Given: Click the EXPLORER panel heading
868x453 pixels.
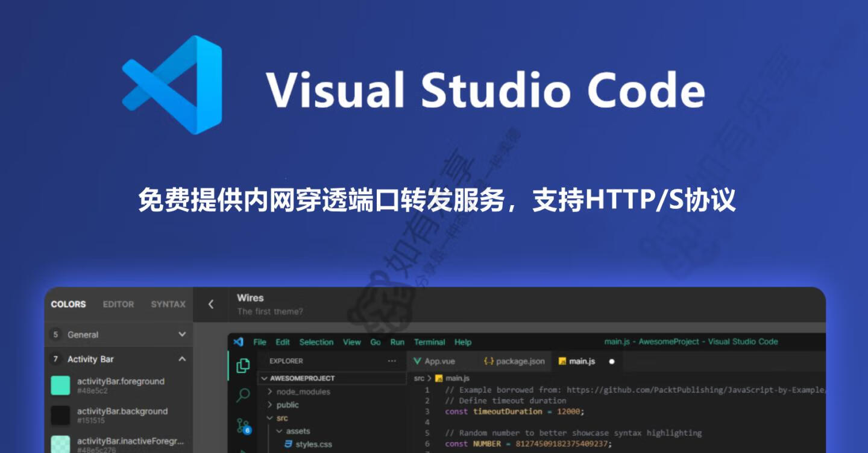Looking at the screenshot, I should point(286,361).
